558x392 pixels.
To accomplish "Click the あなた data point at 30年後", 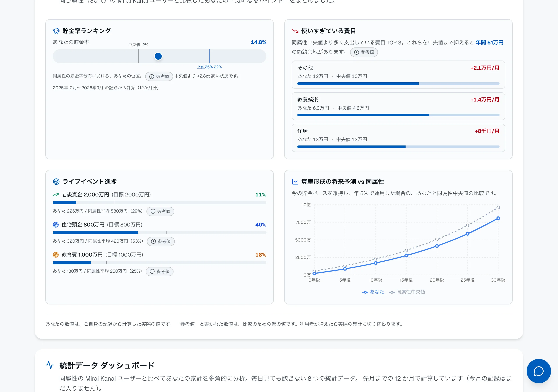I will click(x=498, y=218).
